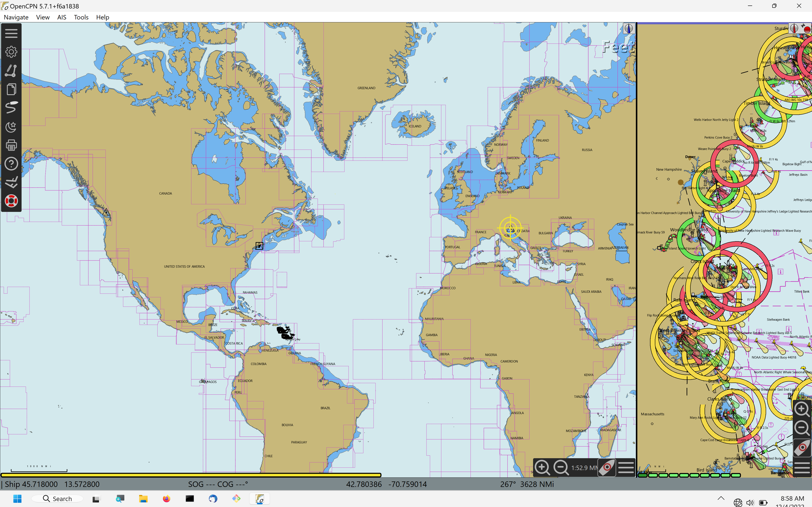Click the ship follow icon on right panel

[x=802, y=448]
